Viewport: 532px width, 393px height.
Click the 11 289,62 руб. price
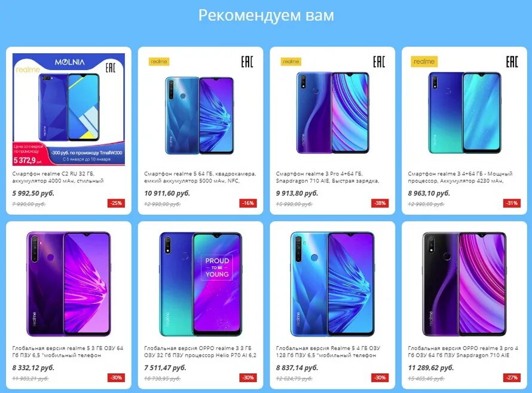(431, 367)
